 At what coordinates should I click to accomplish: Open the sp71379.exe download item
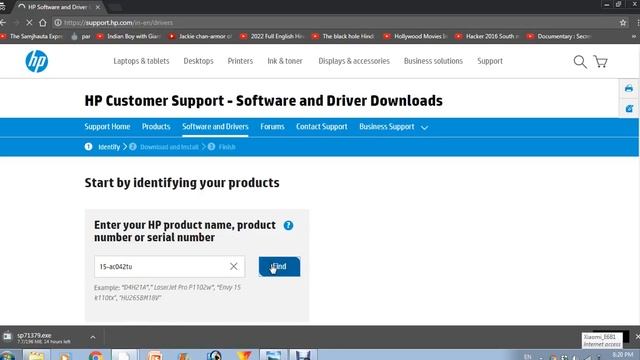pyautogui.click(x=43, y=338)
